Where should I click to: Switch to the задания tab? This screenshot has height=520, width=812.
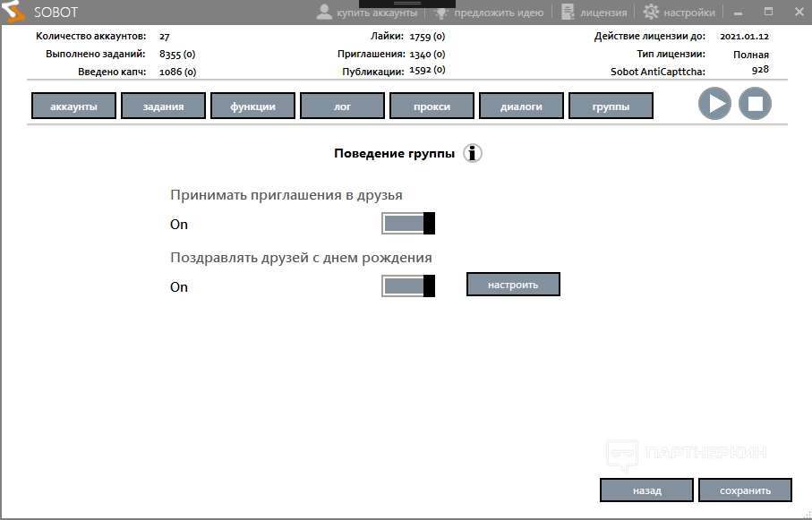coord(163,107)
